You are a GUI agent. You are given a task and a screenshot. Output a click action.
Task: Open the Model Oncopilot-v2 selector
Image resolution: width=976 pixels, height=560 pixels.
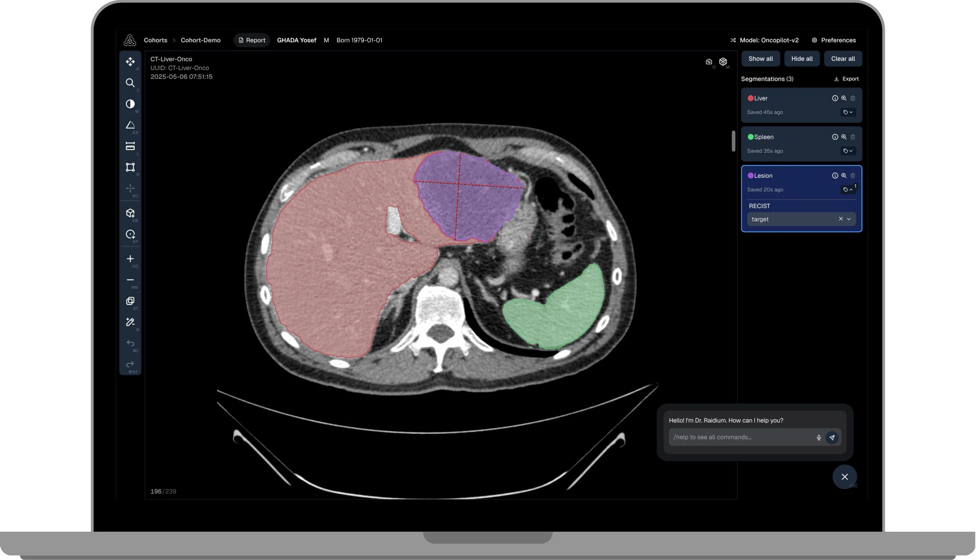tap(764, 40)
